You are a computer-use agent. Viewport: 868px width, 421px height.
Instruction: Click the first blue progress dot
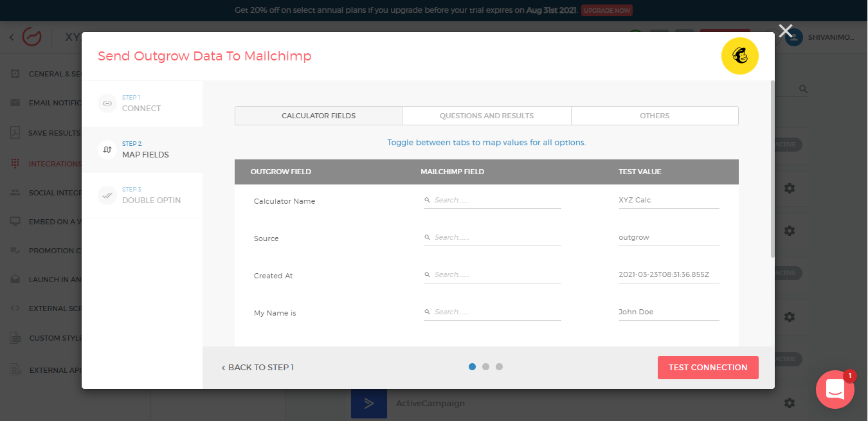pos(473,367)
